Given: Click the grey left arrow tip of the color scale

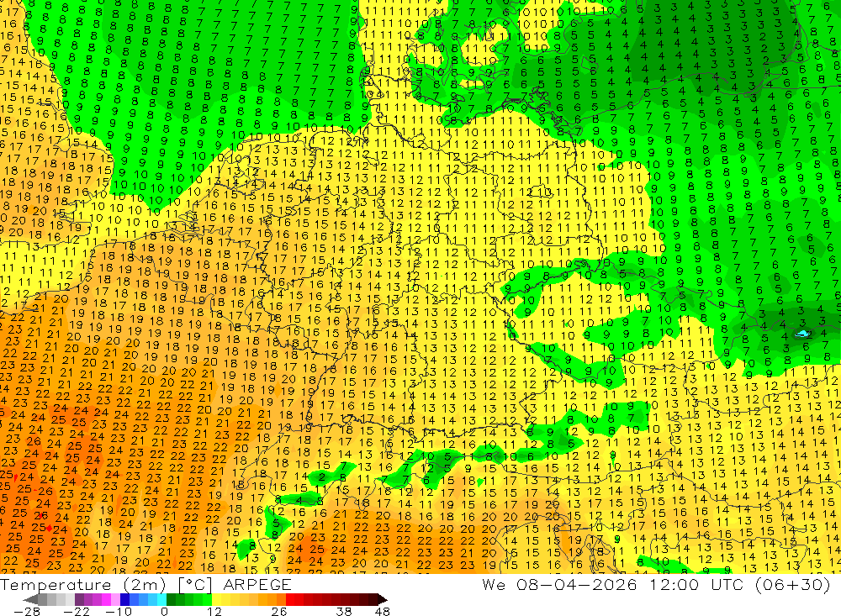Looking at the screenshot, I should (x=30, y=599).
